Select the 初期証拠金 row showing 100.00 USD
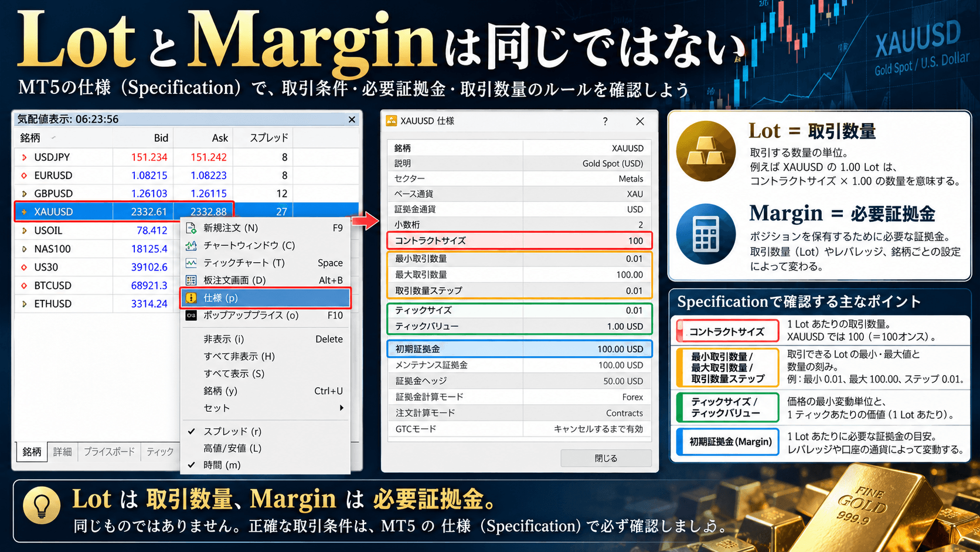980x552 pixels. click(x=519, y=349)
